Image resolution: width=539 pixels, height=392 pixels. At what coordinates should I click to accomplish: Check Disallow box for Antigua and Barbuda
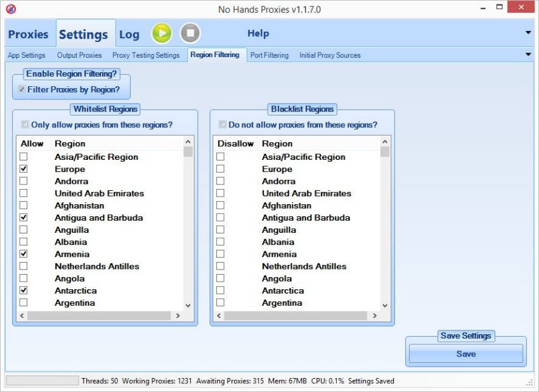click(220, 218)
